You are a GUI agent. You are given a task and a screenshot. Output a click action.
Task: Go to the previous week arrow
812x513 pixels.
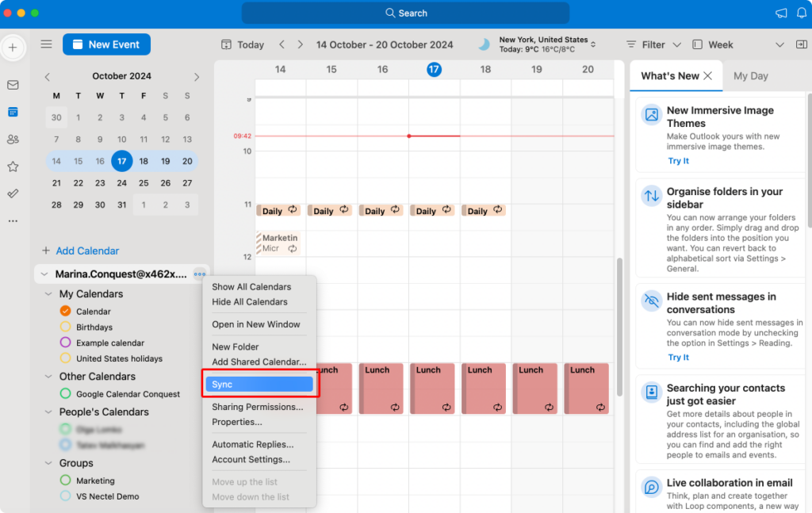click(x=282, y=44)
